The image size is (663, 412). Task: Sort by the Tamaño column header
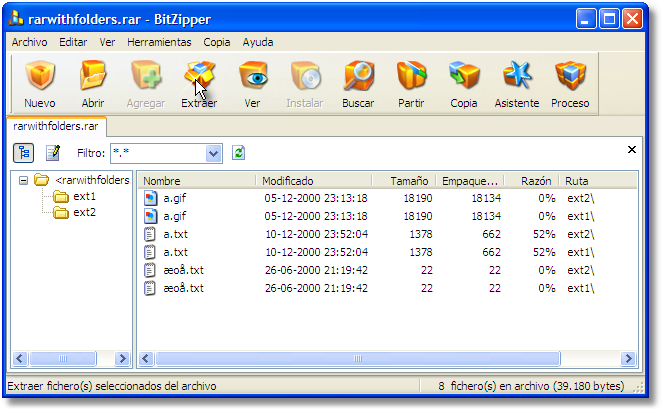coord(404,181)
